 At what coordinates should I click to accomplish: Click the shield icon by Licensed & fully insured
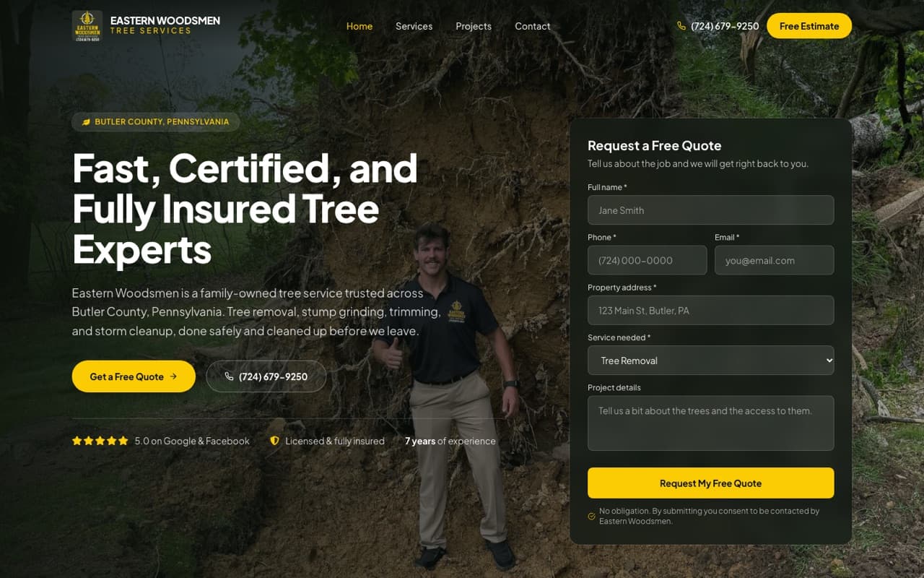tap(274, 441)
